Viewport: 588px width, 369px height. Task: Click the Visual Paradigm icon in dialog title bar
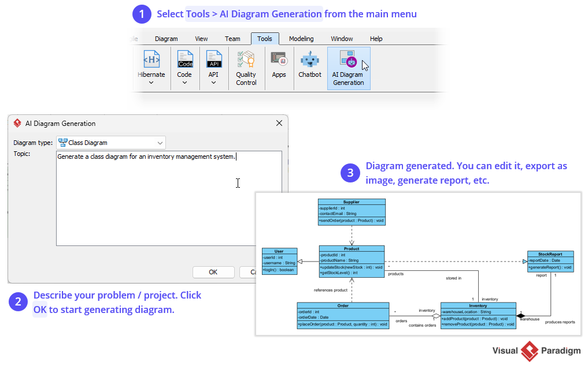click(x=17, y=123)
